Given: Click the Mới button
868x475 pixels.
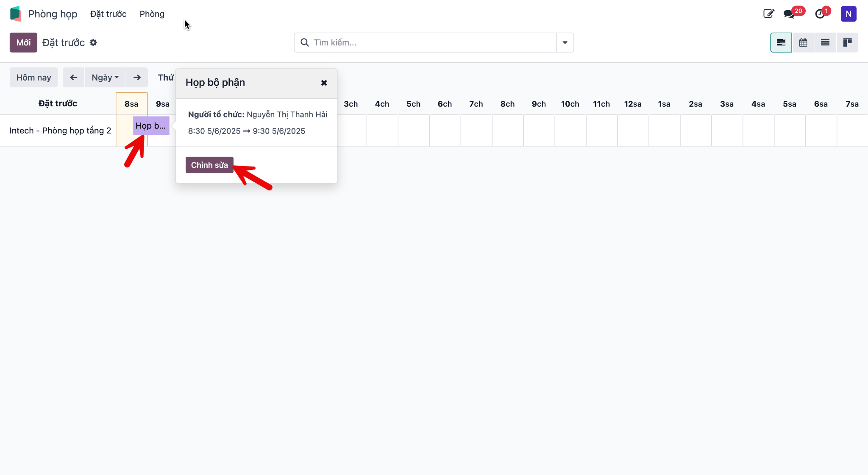Looking at the screenshot, I should [23, 42].
